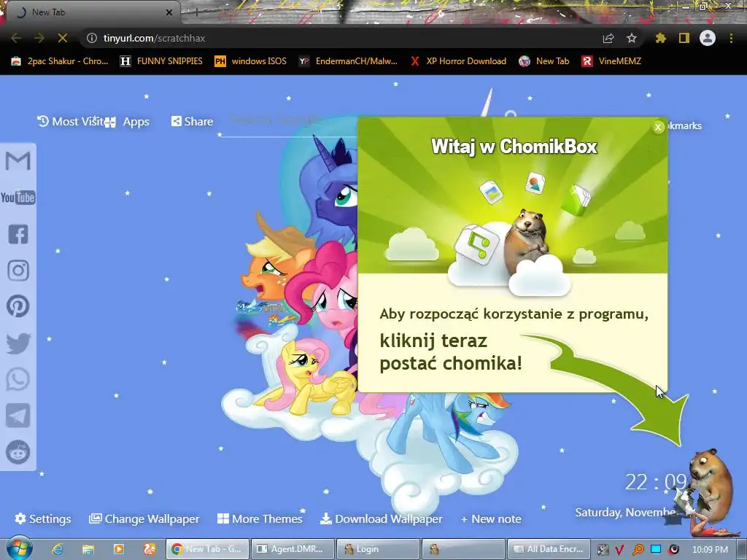Switch to Agent.DMR taskbar window

pos(292,549)
